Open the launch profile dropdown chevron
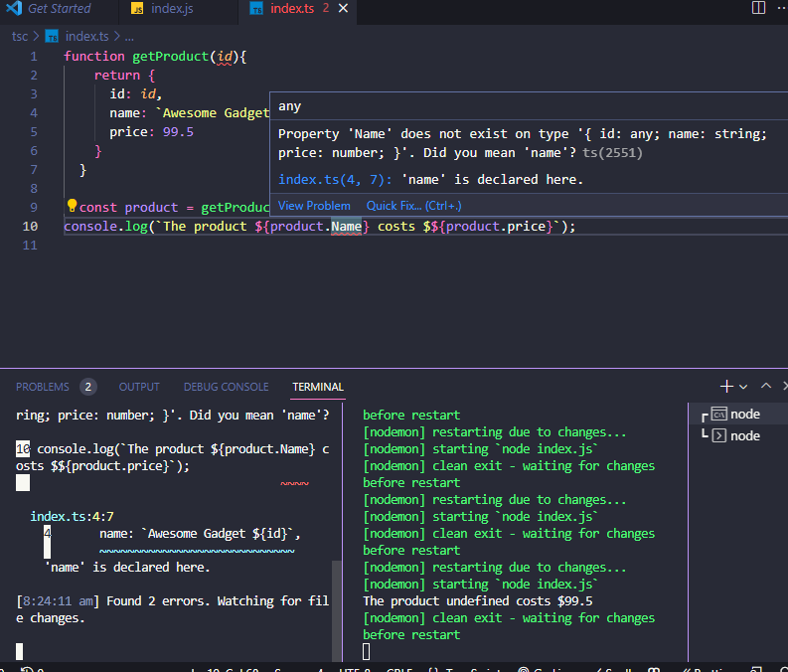The width and height of the screenshot is (788, 672). [x=743, y=387]
